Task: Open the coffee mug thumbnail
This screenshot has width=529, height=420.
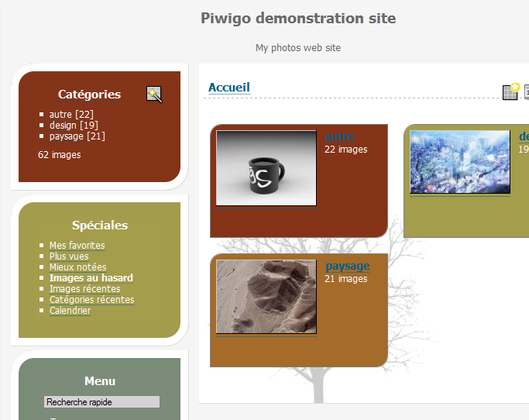Action: 266,168
